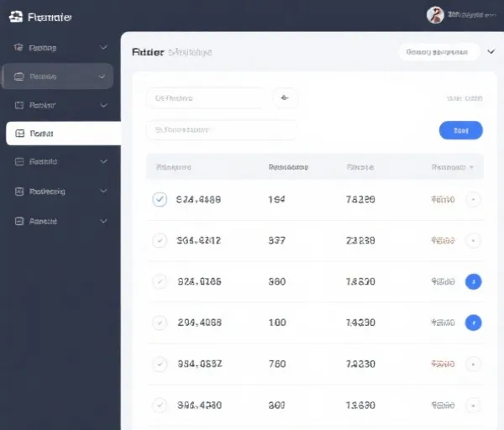Screen dimensions: 504x430
Task: Click the first-column number in the 760 row
Action: click(200, 364)
